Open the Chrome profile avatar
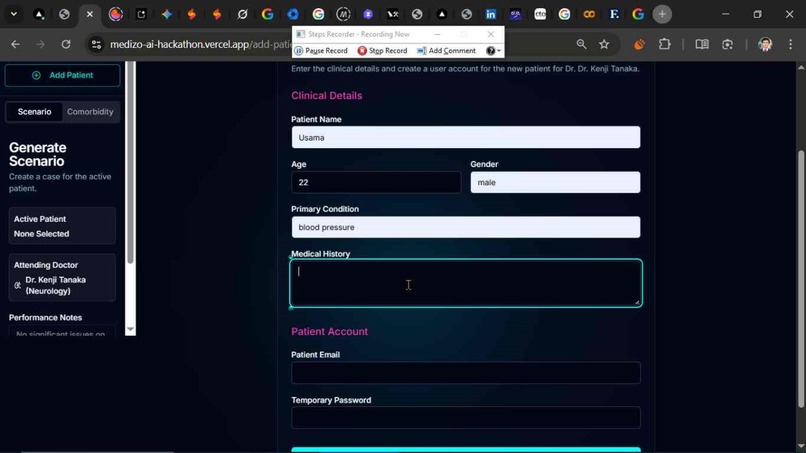The image size is (806, 453). click(765, 44)
